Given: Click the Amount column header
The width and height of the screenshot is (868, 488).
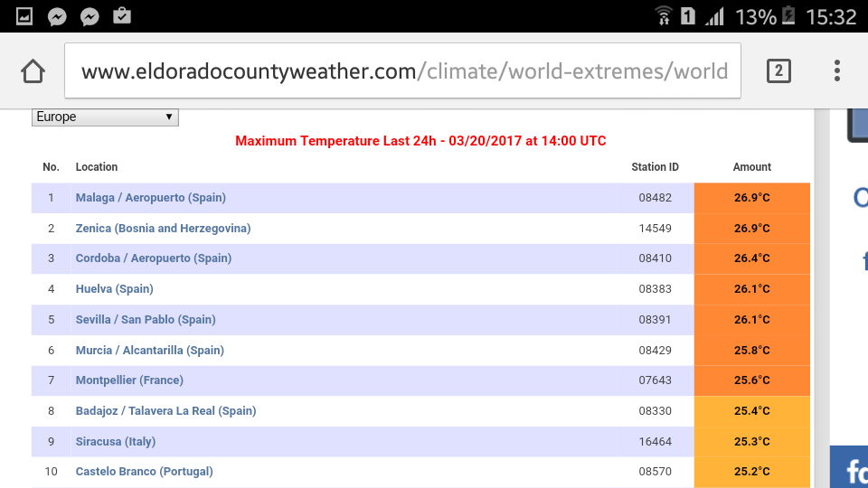Looking at the screenshot, I should (751, 167).
